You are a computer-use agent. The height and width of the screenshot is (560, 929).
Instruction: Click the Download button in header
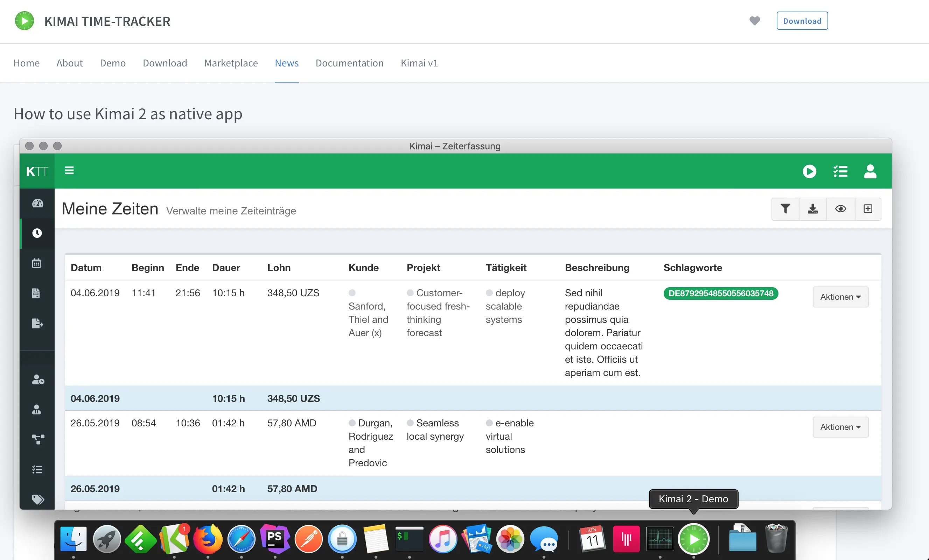[802, 21]
